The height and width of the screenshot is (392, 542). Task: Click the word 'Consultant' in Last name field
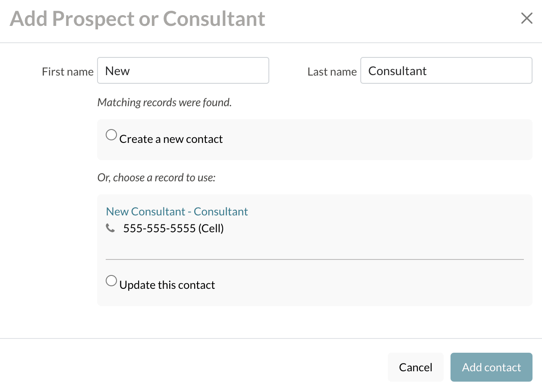coord(397,71)
